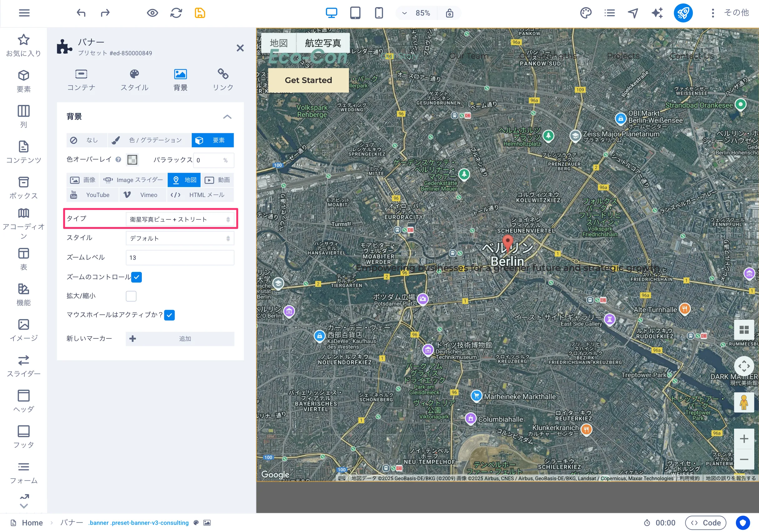The height and width of the screenshot is (532, 759).
Task: Open イメージ image in sidebar
Action: 23,330
